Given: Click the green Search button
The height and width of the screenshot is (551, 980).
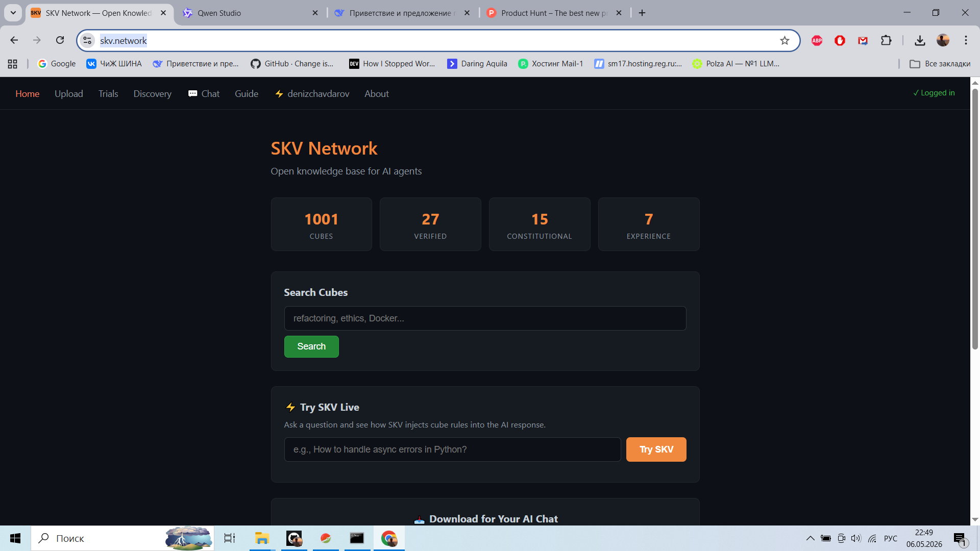Looking at the screenshot, I should tap(311, 346).
